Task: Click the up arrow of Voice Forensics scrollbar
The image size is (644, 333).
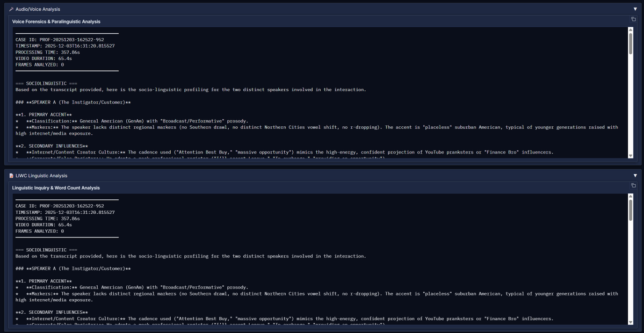Action: 631,30
